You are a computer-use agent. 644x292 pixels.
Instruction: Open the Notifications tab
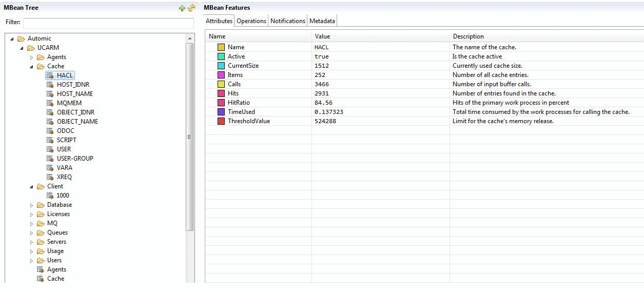point(288,21)
